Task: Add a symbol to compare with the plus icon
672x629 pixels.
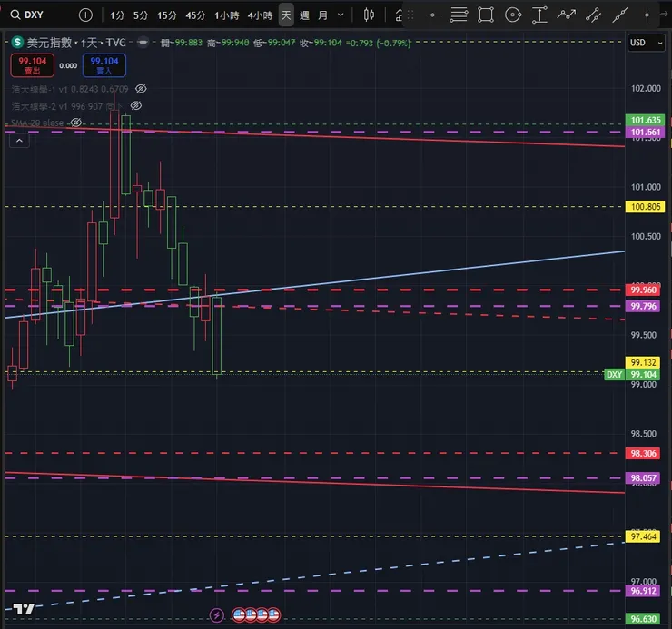Action: coord(85,15)
